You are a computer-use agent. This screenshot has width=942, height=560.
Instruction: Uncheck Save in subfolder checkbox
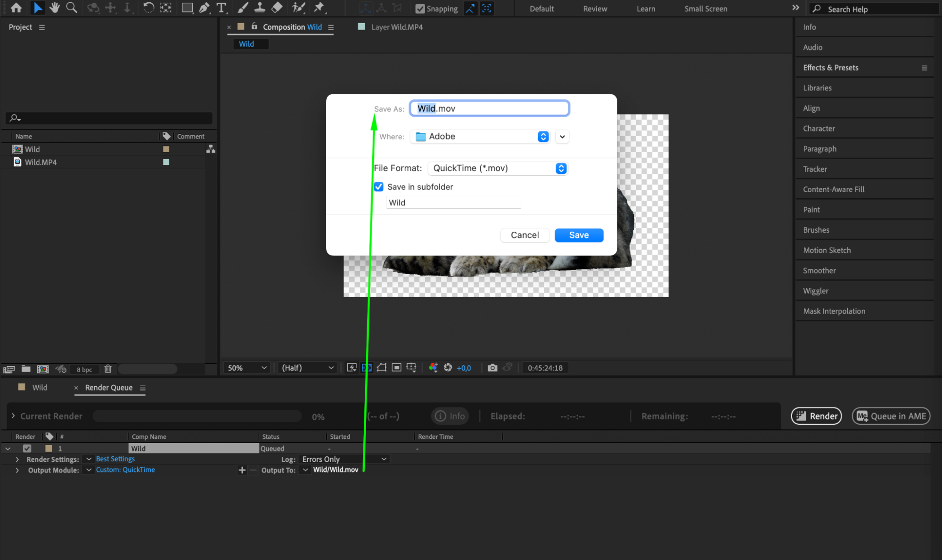(379, 187)
